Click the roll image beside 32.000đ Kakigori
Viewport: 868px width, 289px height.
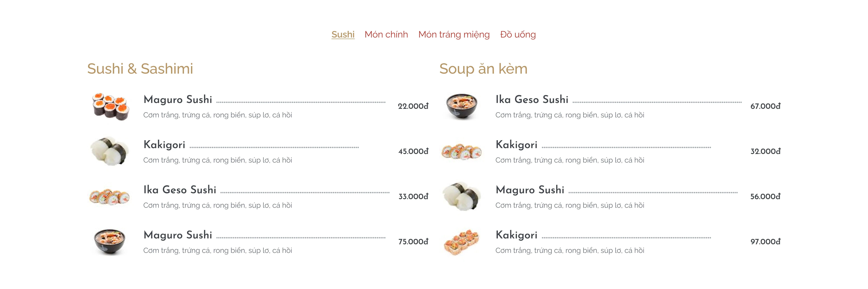[462, 151]
